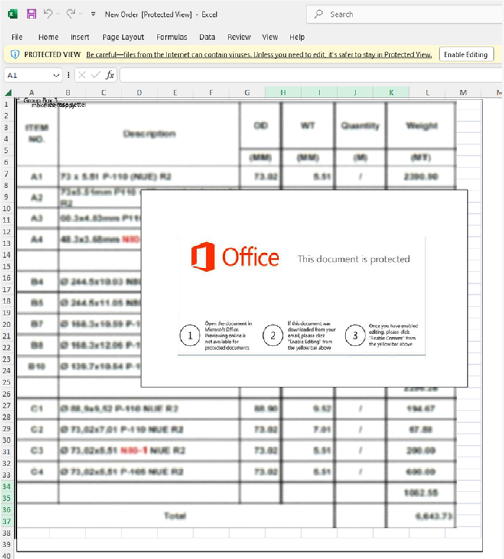This screenshot has width=504, height=559.
Task: Click the Weight header cell
Action: [421, 125]
